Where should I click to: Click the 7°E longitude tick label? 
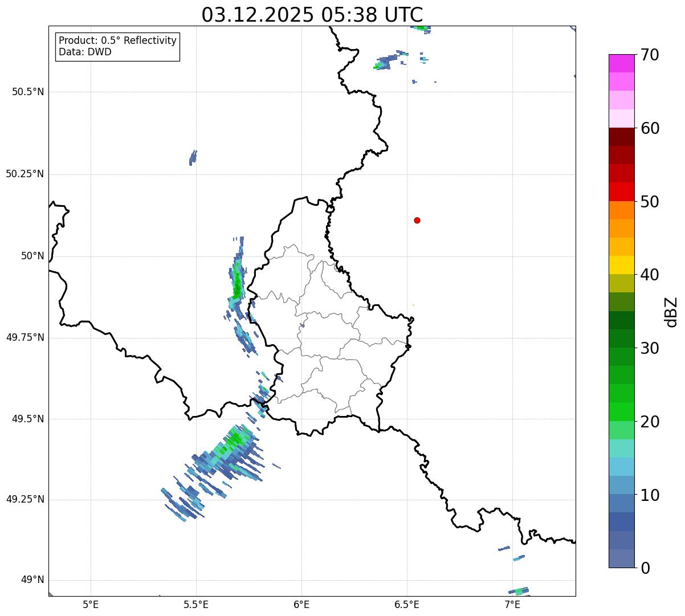click(x=512, y=604)
